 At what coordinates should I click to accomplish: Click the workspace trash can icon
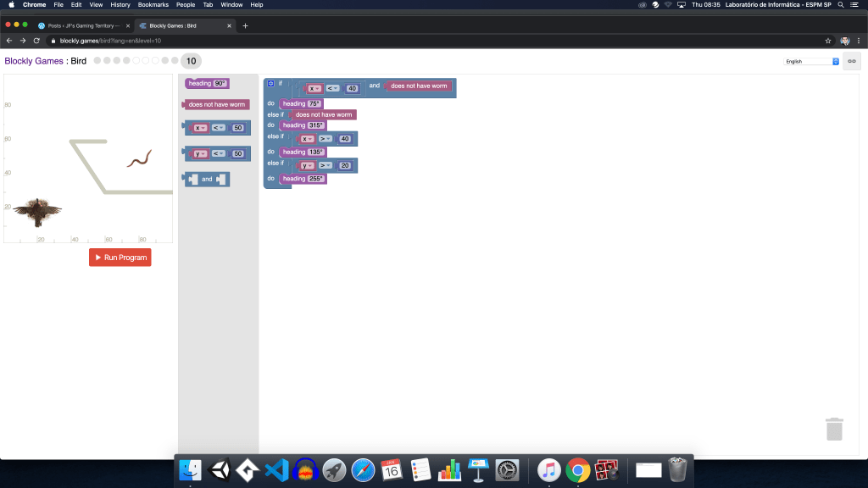point(834,429)
